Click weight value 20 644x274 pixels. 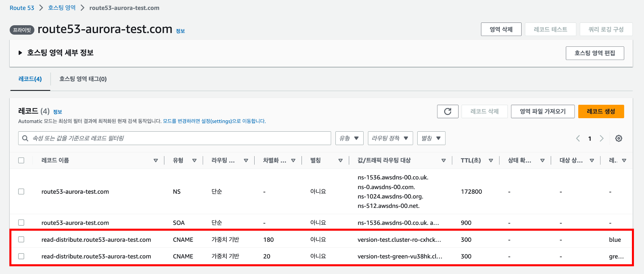coord(267,256)
